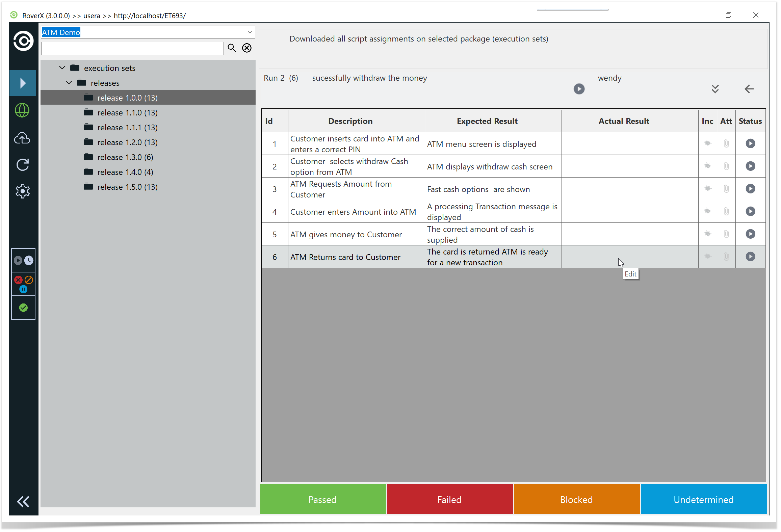Image resolution: width=781 pixels, height=532 pixels.
Task: Expand all steps with double chevron
Action: click(715, 89)
